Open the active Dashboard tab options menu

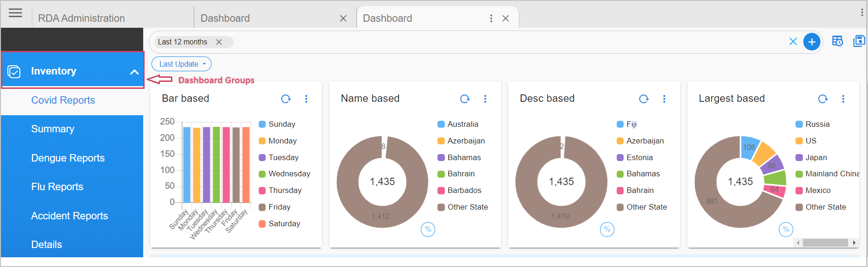(x=491, y=18)
